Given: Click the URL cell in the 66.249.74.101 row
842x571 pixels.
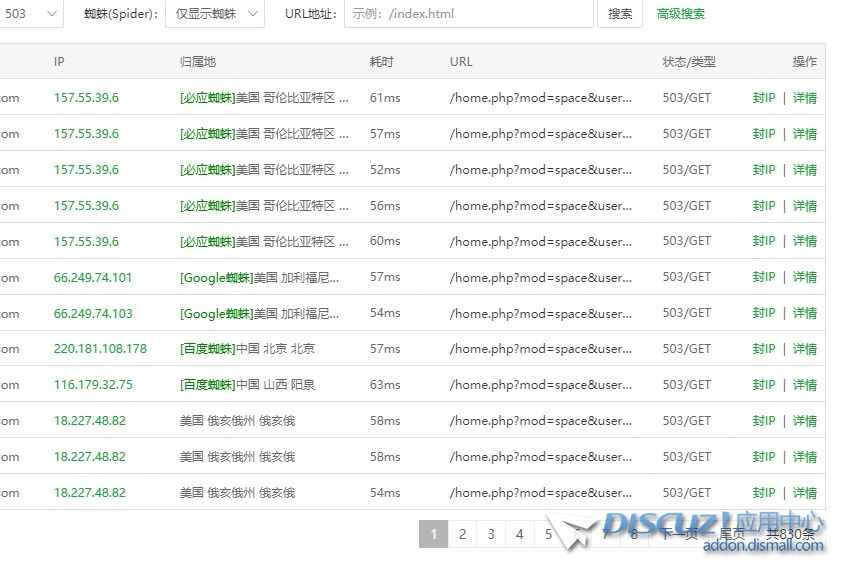Looking at the screenshot, I should tap(541, 278).
